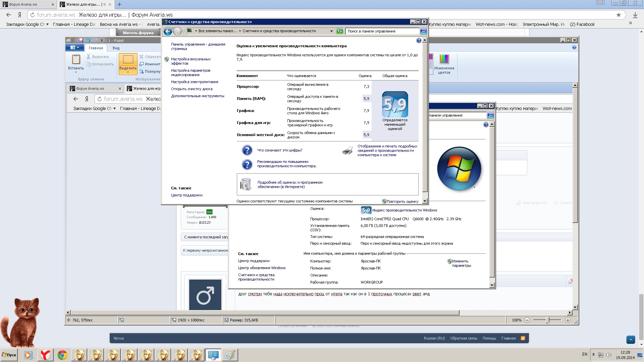Open the Paint file menu button
The width and height of the screenshot is (644, 362).
coord(74,48)
